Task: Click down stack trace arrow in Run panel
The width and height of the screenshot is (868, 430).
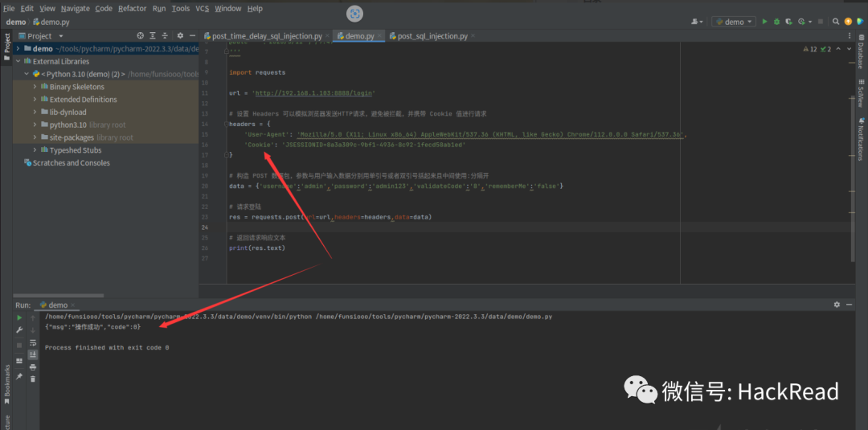Action: pyautogui.click(x=33, y=330)
